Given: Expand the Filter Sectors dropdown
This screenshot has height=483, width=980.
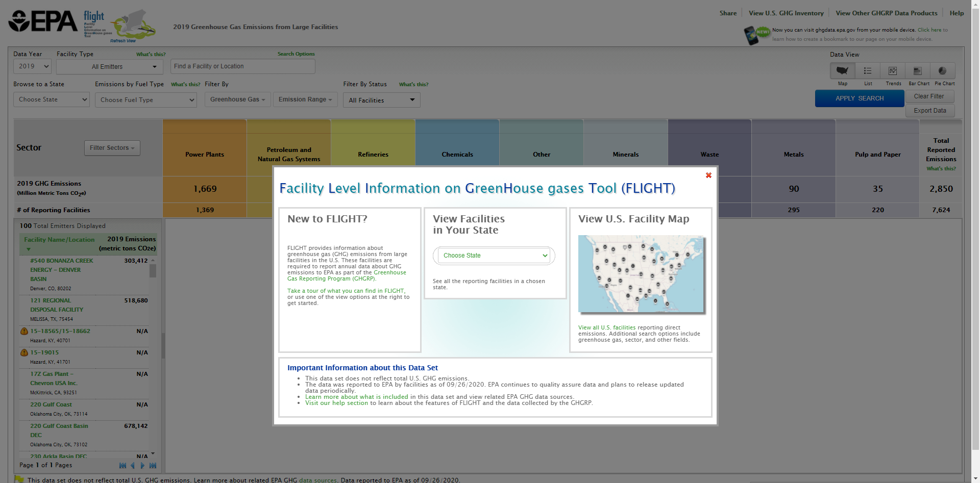Looking at the screenshot, I should click(112, 148).
